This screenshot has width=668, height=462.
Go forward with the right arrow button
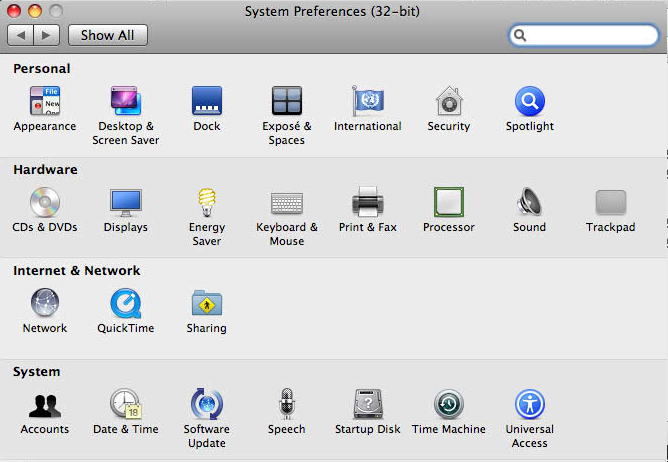click(46, 35)
